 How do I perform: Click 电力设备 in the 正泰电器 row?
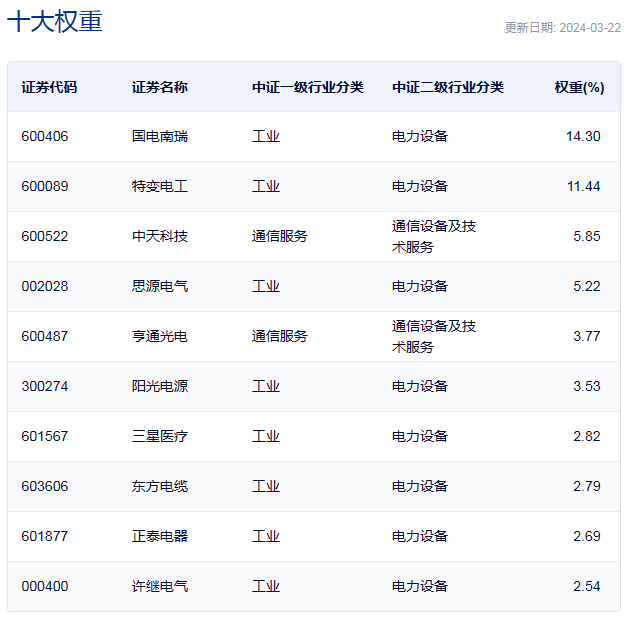tap(420, 536)
